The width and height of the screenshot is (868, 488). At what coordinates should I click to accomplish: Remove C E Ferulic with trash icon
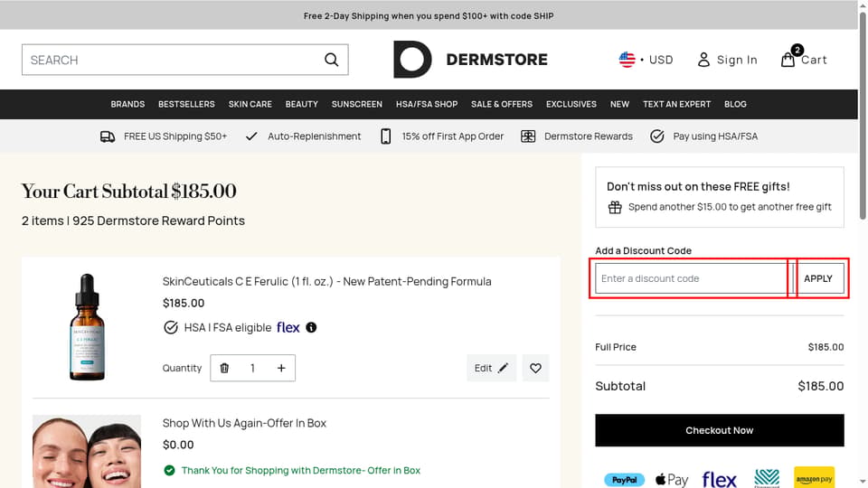(x=224, y=368)
